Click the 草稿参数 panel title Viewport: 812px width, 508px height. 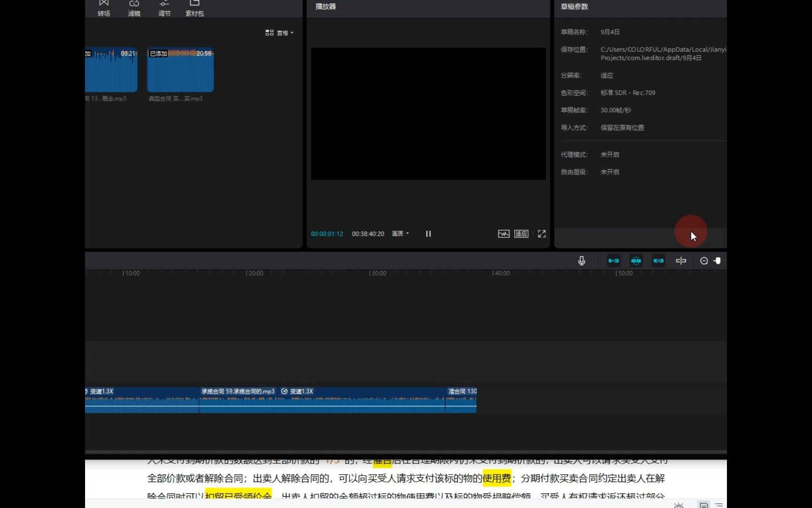(x=574, y=7)
